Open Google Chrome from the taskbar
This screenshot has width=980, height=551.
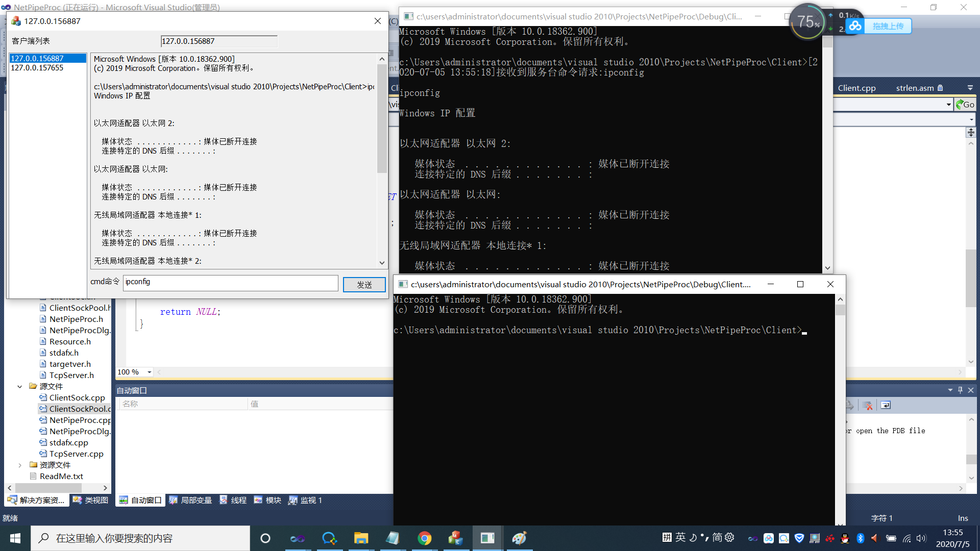coord(424,538)
